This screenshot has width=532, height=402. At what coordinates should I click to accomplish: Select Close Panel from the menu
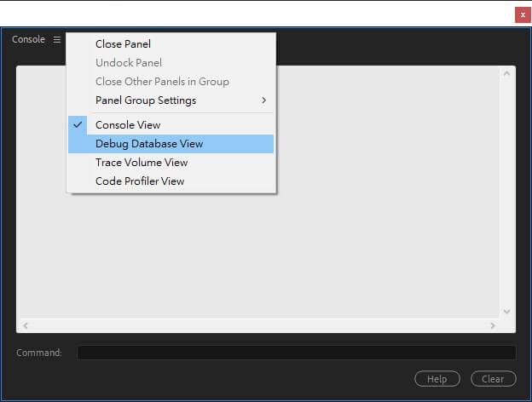(123, 44)
